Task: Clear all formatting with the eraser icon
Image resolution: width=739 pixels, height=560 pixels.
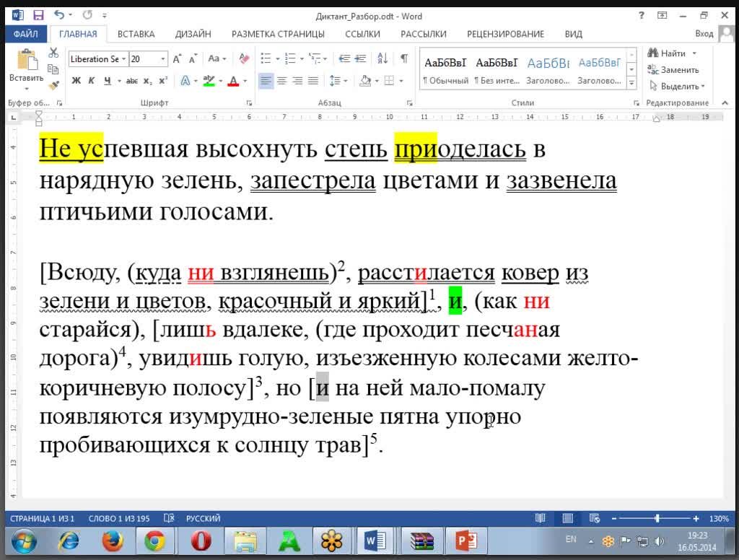Action: click(x=243, y=58)
